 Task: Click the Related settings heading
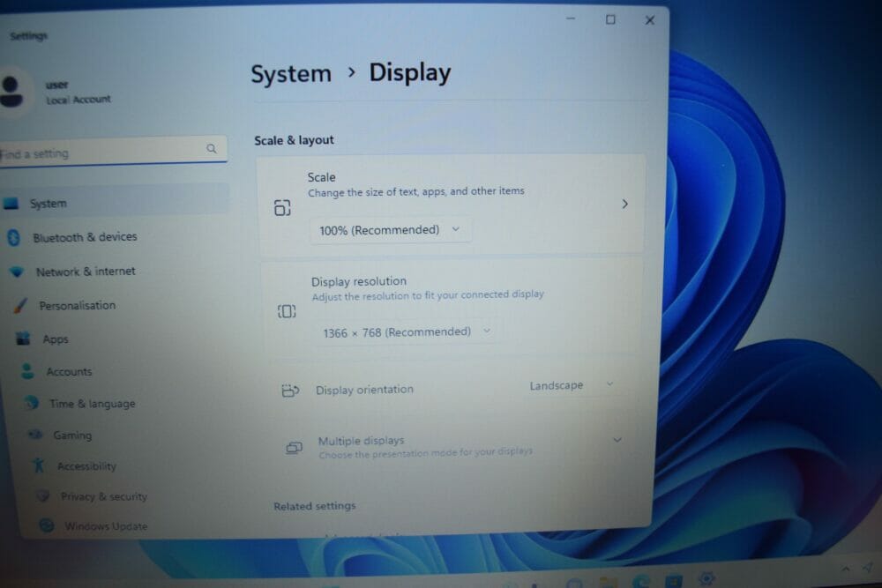(315, 506)
